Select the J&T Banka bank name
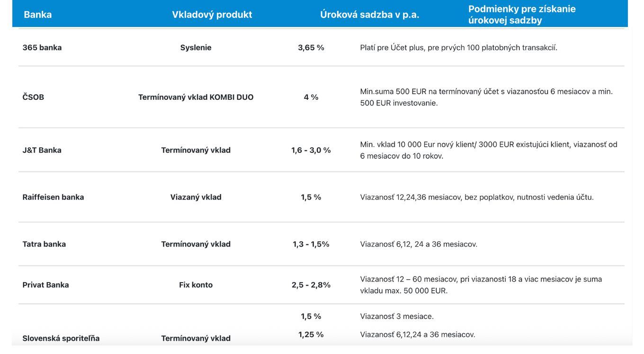Screen dimensions: 644x354 coord(42,150)
